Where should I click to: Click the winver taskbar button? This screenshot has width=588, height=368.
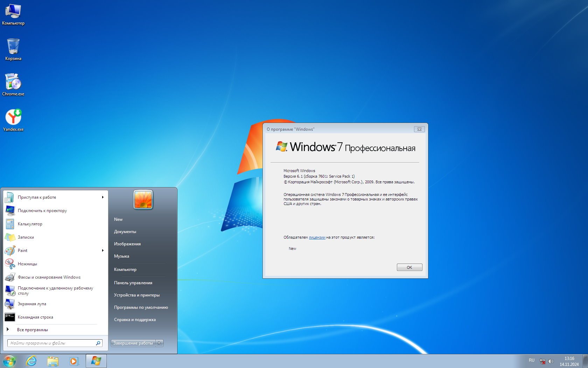(x=96, y=361)
